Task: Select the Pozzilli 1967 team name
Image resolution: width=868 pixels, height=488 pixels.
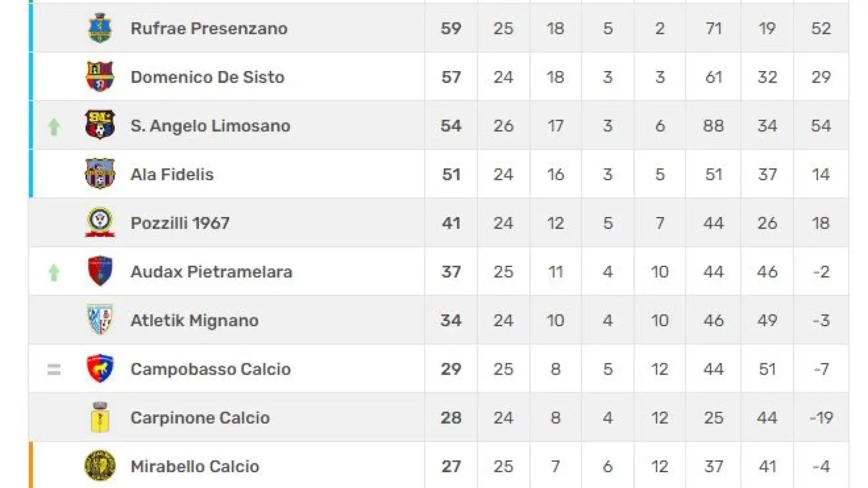Action: [x=180, y=223]
